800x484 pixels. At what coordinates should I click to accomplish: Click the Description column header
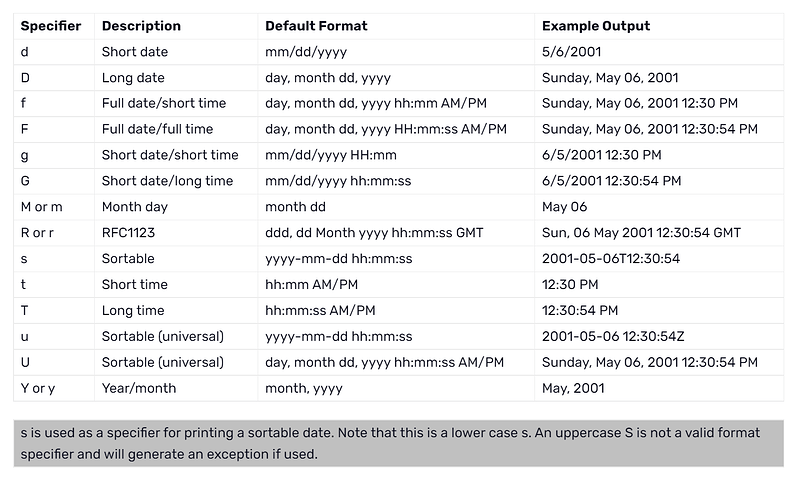click(x=141, y=26)
